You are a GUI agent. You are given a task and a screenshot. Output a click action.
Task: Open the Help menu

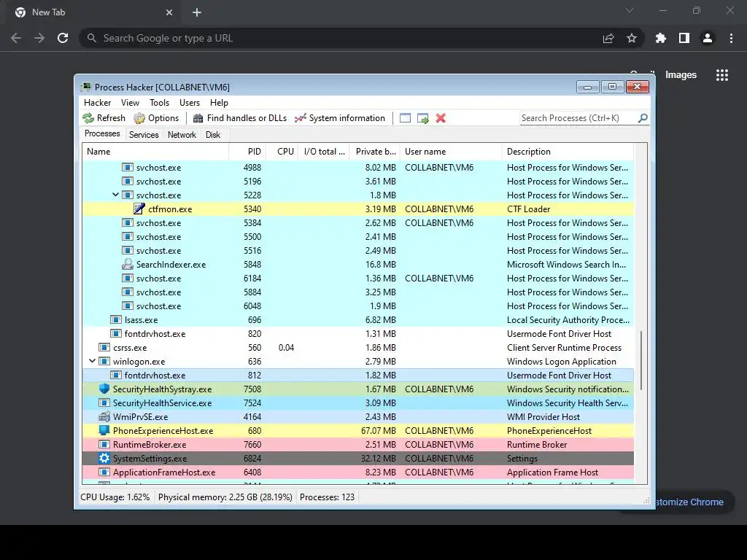coord(219,103)
